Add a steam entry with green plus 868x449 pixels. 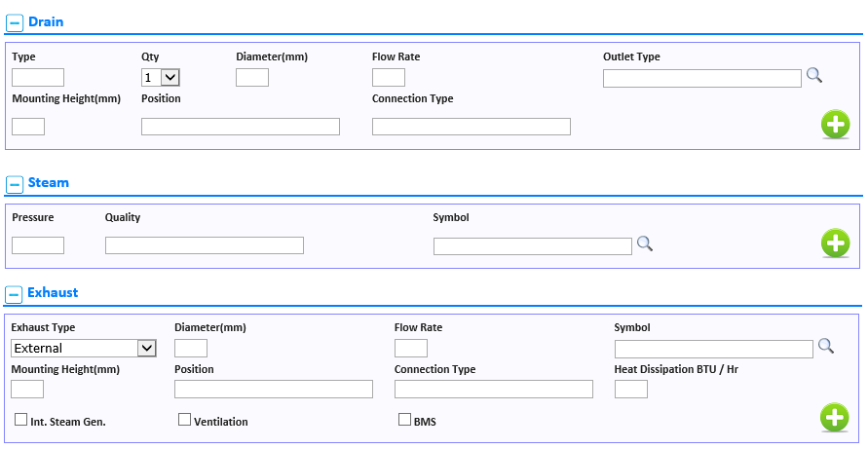click(835, 243)
